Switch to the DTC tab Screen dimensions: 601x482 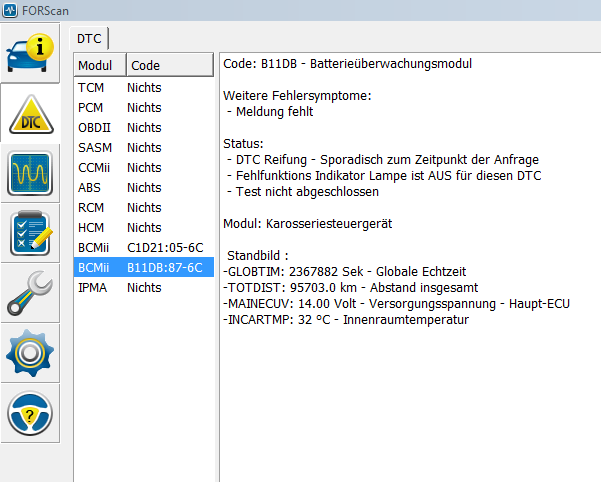point(91,38)
